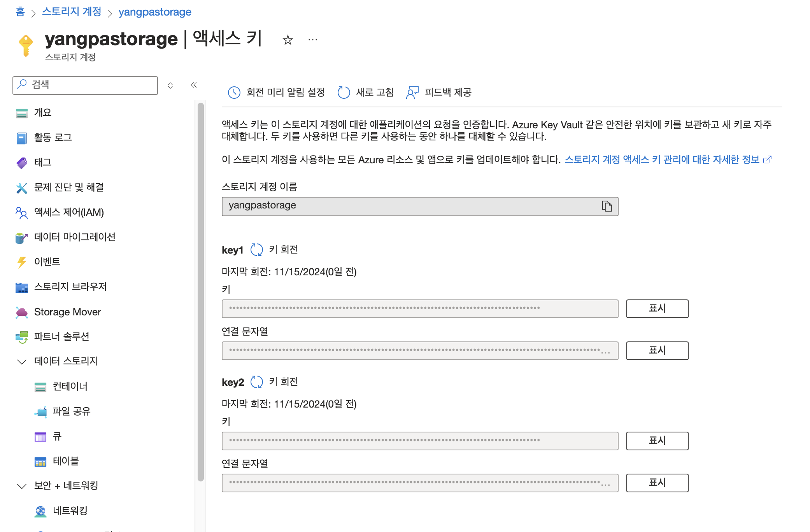This screenshot has width=810, height=532.
Task: Open the more options ellipsis in header
Action: pyautogui.click(x=312, y=40)
